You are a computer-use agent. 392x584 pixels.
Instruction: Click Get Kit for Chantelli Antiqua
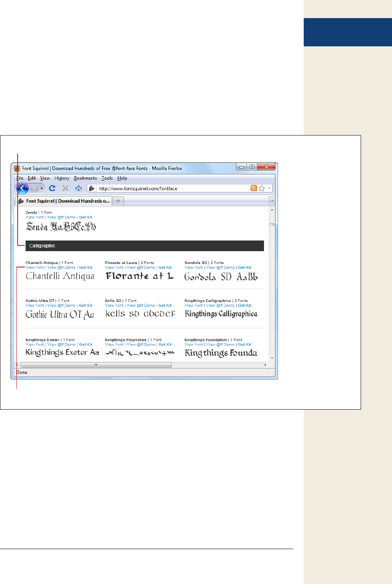[x=86, y=268]
